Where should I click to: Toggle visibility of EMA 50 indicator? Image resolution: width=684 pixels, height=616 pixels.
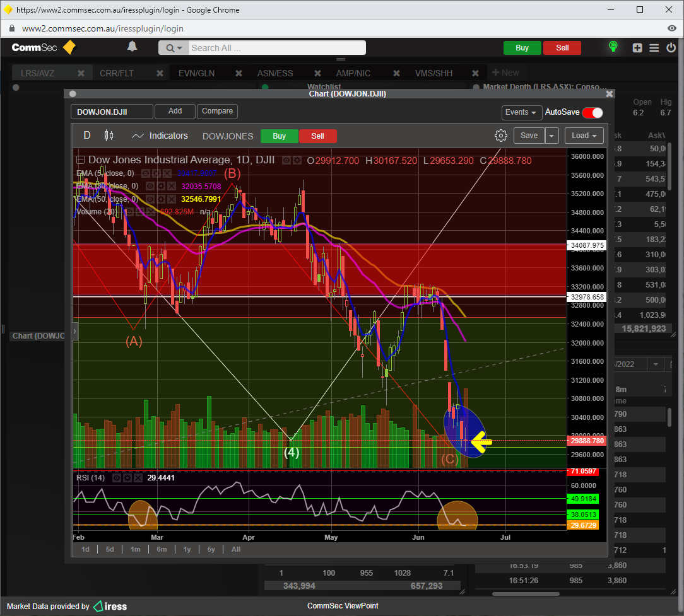(150, 199)
